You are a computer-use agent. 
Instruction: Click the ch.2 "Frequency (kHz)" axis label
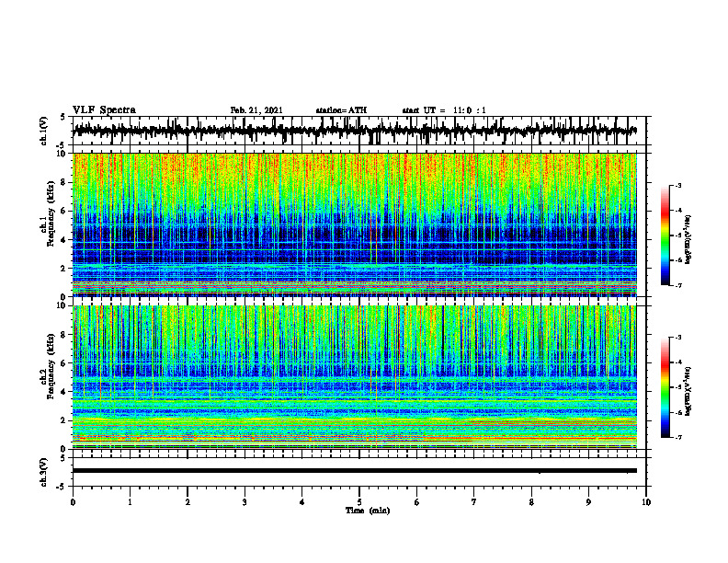pyautogui.click(x=51, y=365)
